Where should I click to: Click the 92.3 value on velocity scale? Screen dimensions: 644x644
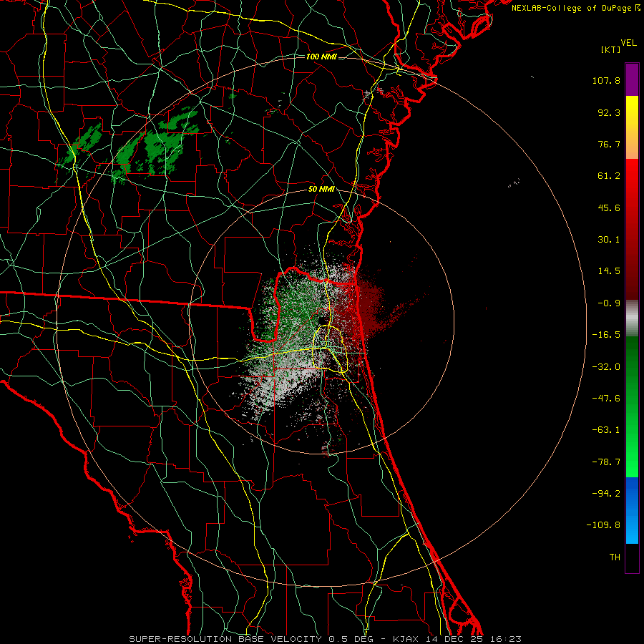click(609, 112)
